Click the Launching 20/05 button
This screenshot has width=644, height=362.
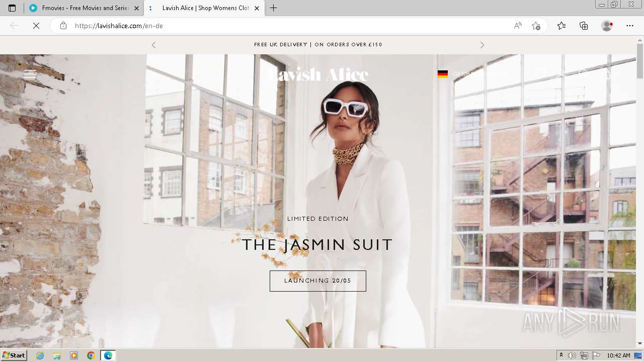tap(318, 281)
